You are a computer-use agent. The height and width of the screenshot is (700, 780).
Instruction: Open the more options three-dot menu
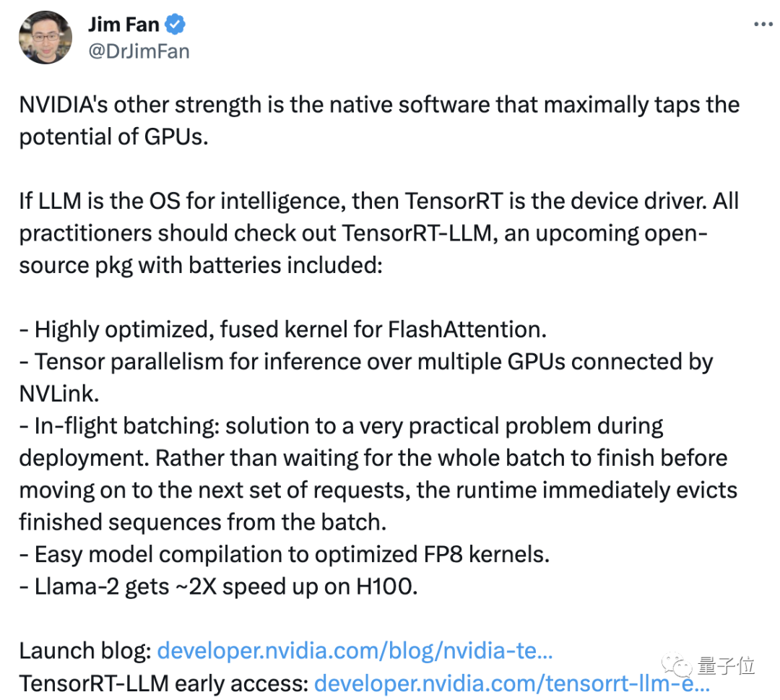[763, 24]
